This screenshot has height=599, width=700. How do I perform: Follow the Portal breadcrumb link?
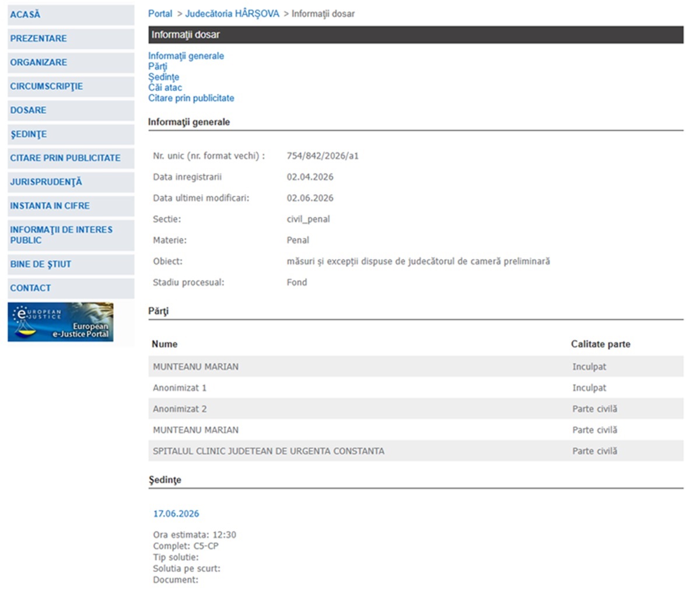coord(160,13)
